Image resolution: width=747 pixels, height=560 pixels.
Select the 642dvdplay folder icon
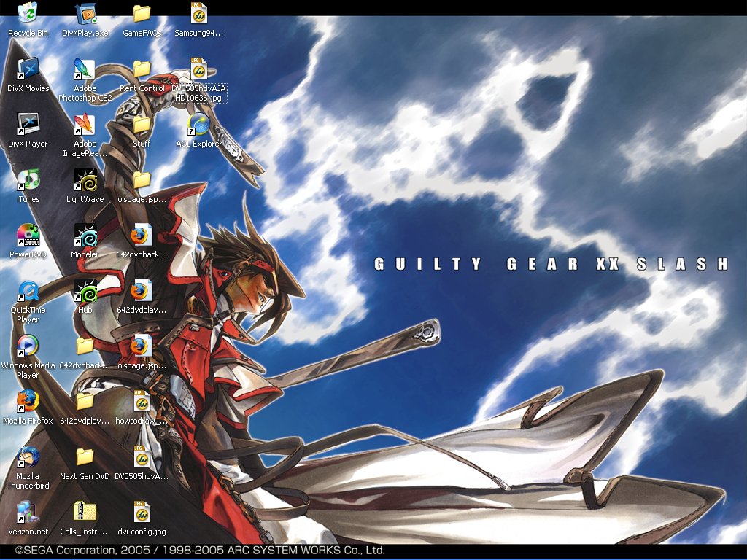pyautogui.click(x=85, y=402)
